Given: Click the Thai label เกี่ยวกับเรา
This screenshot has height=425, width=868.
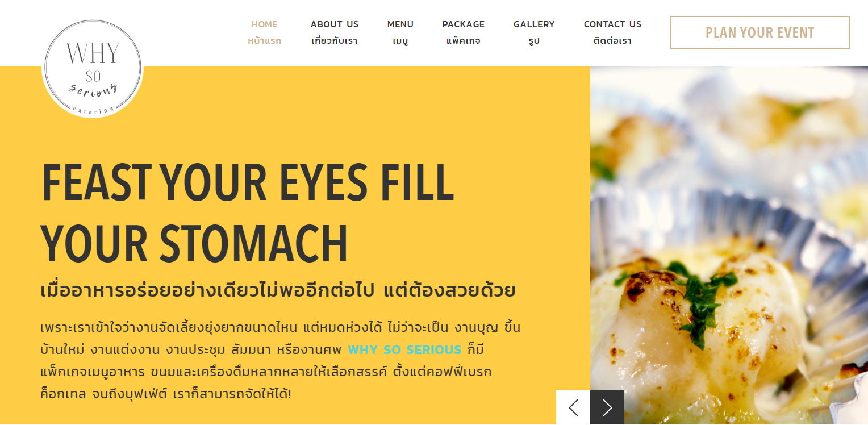Looking at the screenshot, I should coord(335,41).
